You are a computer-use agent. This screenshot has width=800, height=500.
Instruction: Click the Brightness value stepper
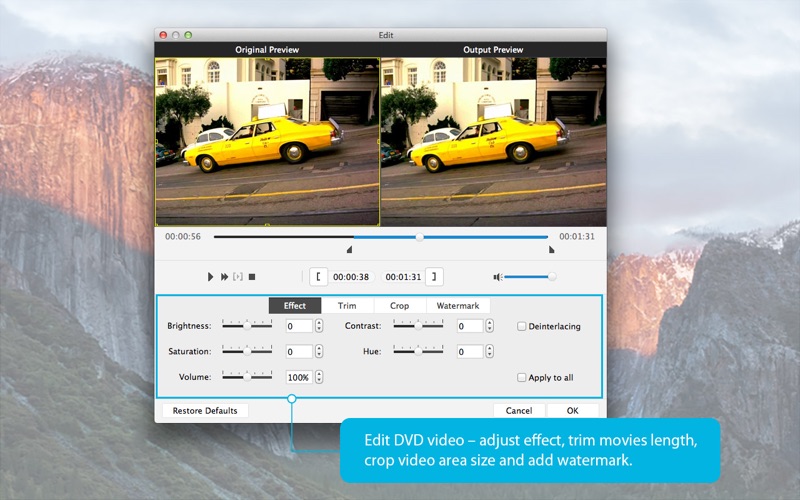[319, 326]
